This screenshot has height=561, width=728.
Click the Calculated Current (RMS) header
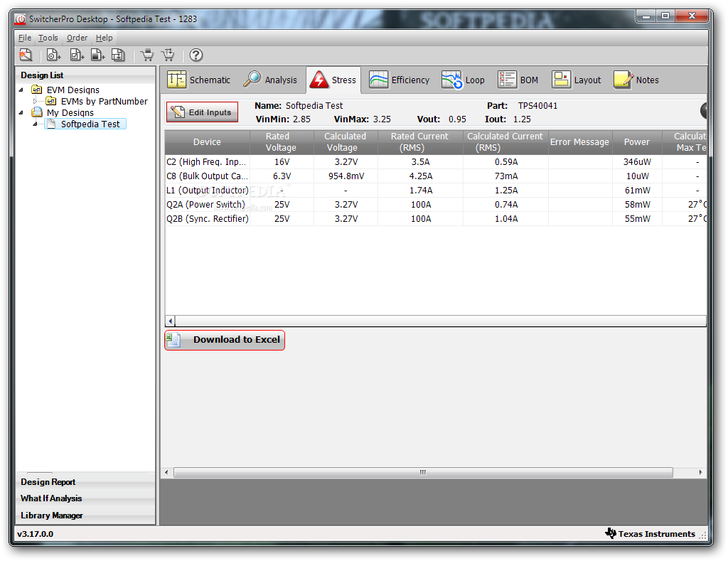[505, 142]
